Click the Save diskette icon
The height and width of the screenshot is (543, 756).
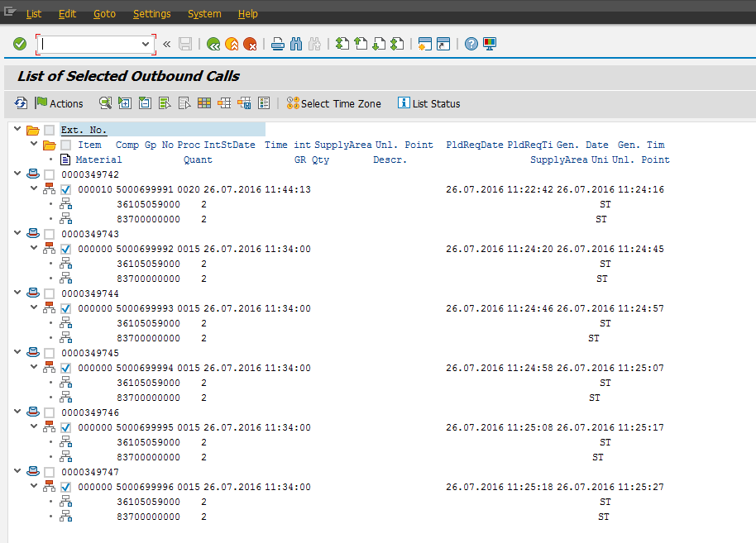185,45
